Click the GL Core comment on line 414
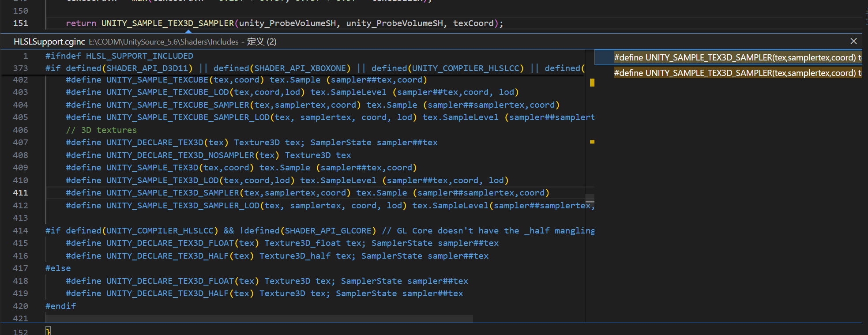The image size is (868, 335). click(x=488, y=231)
